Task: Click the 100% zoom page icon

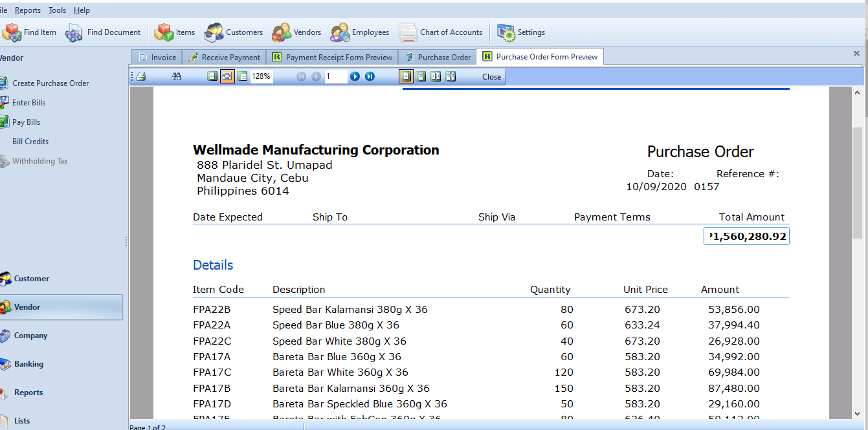Action: point(242,76)
